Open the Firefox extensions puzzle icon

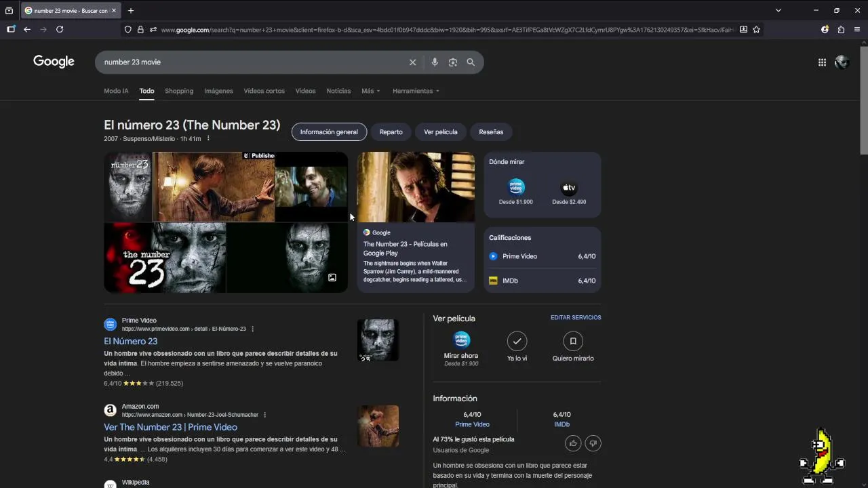[x=841, y=29]
